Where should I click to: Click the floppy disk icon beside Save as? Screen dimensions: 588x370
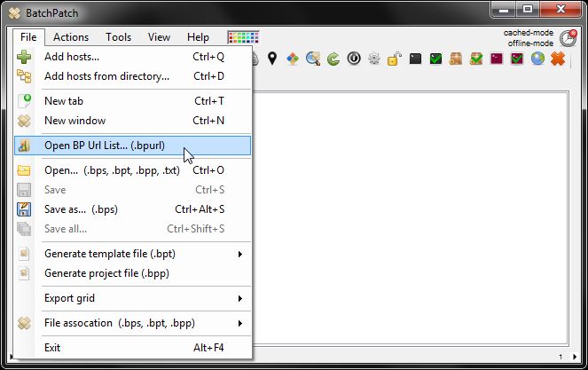click(x=24, y=209)
